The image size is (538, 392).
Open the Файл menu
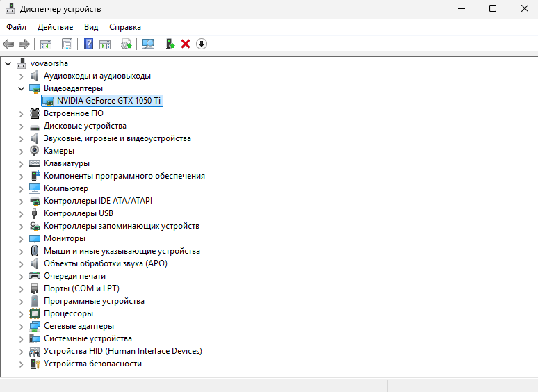(16, 26)
